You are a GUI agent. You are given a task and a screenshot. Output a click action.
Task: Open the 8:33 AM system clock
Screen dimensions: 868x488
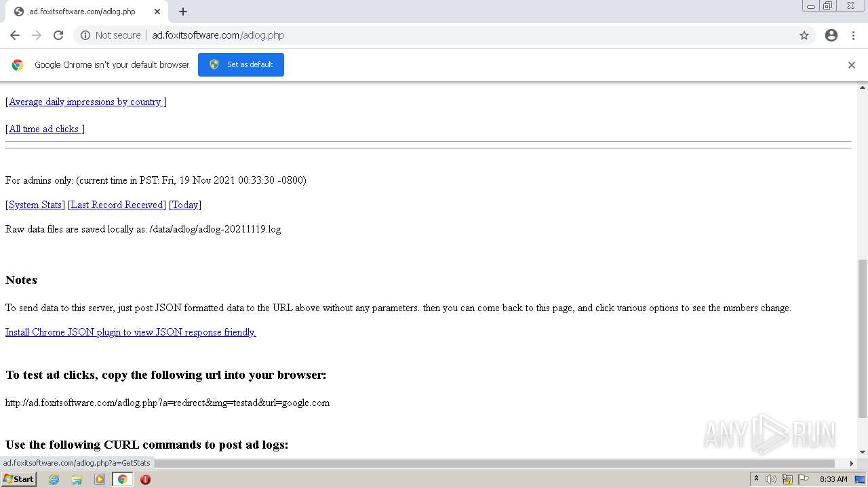(833, 479)
